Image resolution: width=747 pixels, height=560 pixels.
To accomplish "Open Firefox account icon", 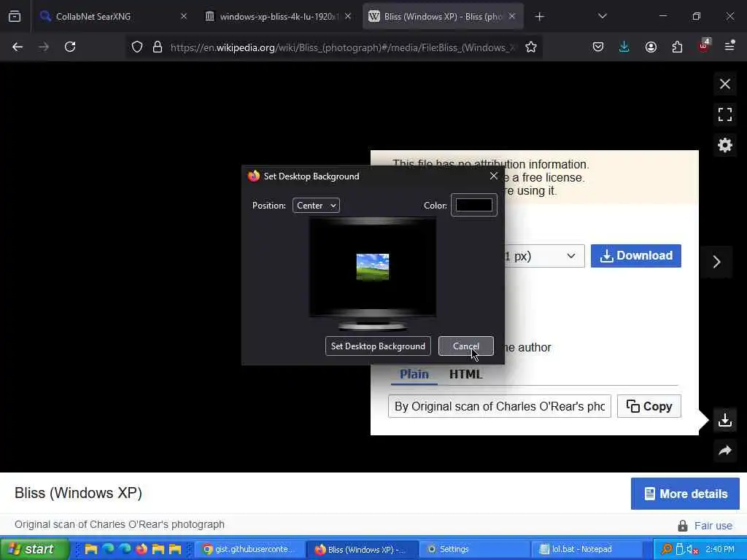I will click(x=651, y=47).
